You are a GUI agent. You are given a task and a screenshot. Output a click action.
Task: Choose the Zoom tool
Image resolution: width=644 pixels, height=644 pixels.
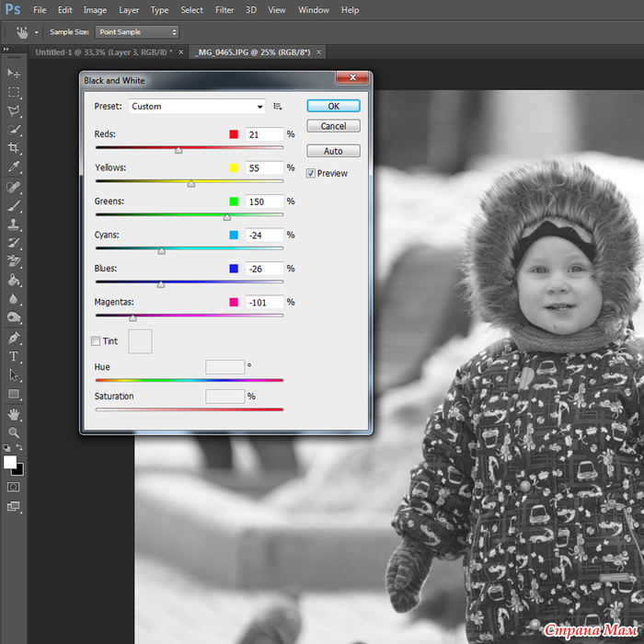click(x=14, y=431)
